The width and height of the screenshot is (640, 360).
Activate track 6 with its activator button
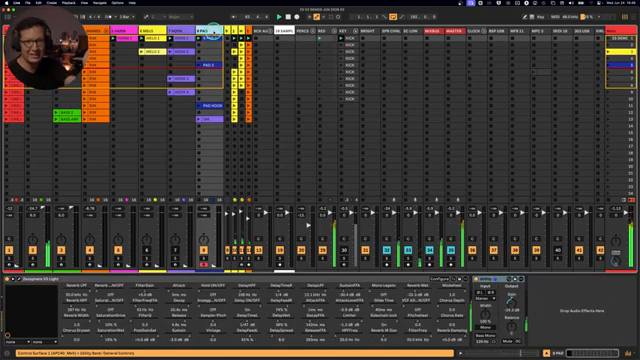click(147, 250)
